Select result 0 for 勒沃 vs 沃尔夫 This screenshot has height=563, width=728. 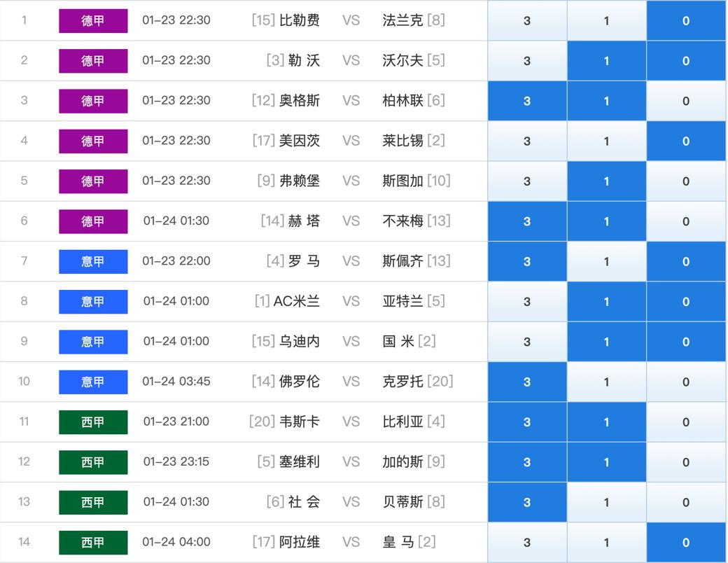click(x=686, y=60)
